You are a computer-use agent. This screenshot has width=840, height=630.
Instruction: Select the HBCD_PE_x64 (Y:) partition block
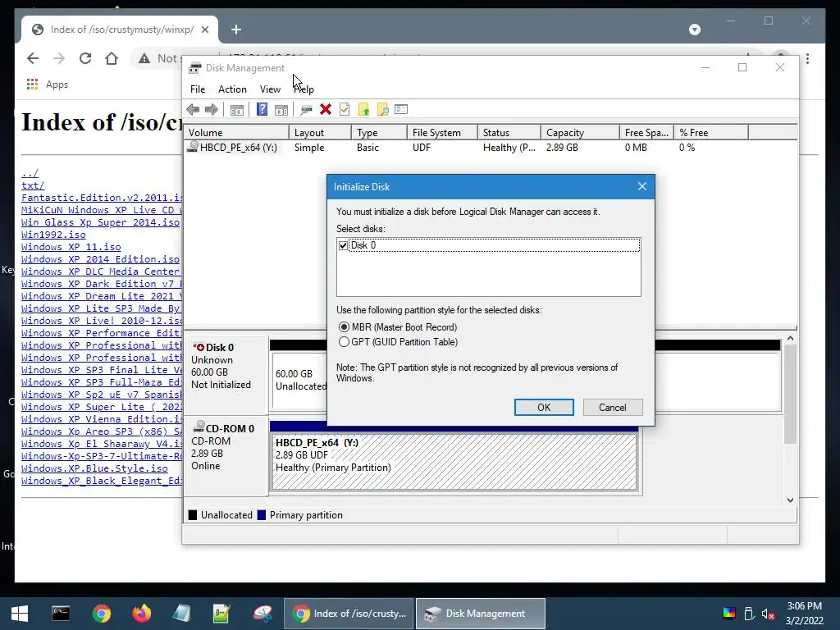click(x=454, y=462)
